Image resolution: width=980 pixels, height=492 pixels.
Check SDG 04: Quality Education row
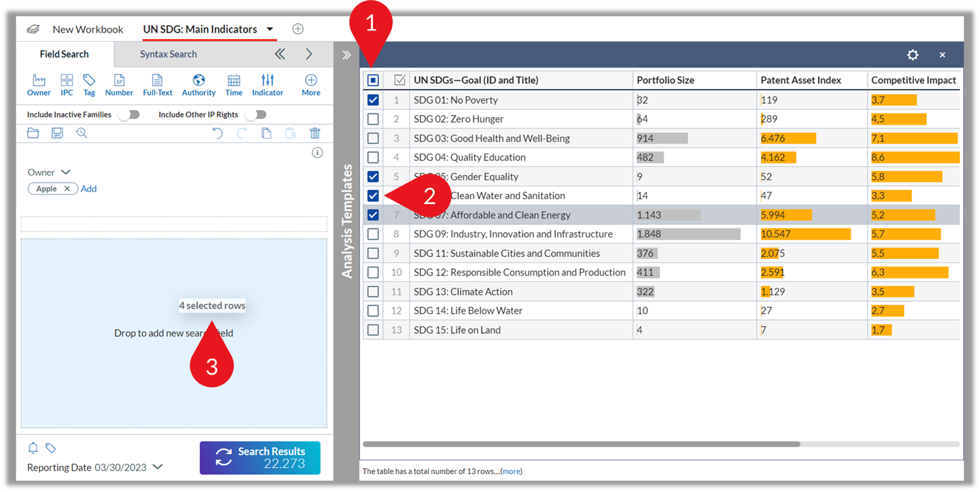[x=373, y=157]
